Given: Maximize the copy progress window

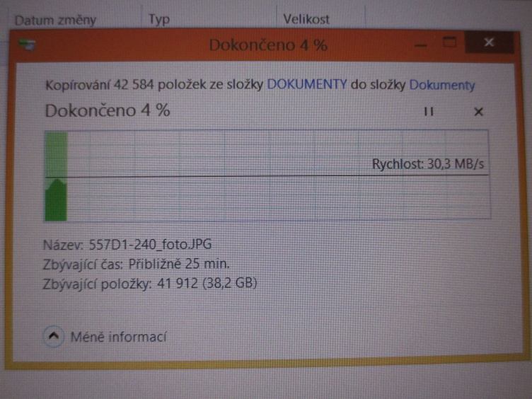Looking at the screenshot, I should [449, 42].
